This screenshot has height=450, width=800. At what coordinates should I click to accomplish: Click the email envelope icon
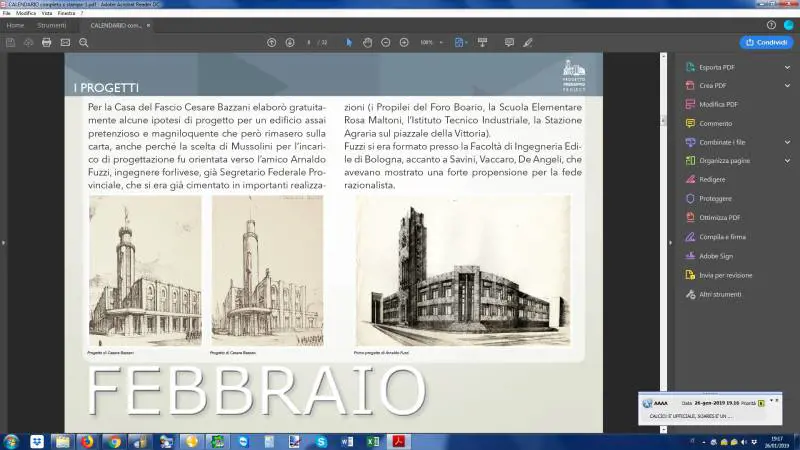(65, 43)
